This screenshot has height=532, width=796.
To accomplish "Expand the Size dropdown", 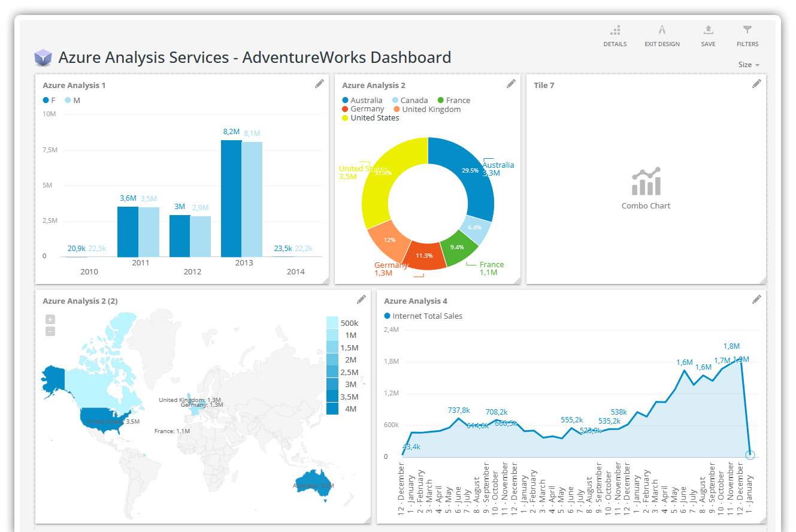I will 749,65.
